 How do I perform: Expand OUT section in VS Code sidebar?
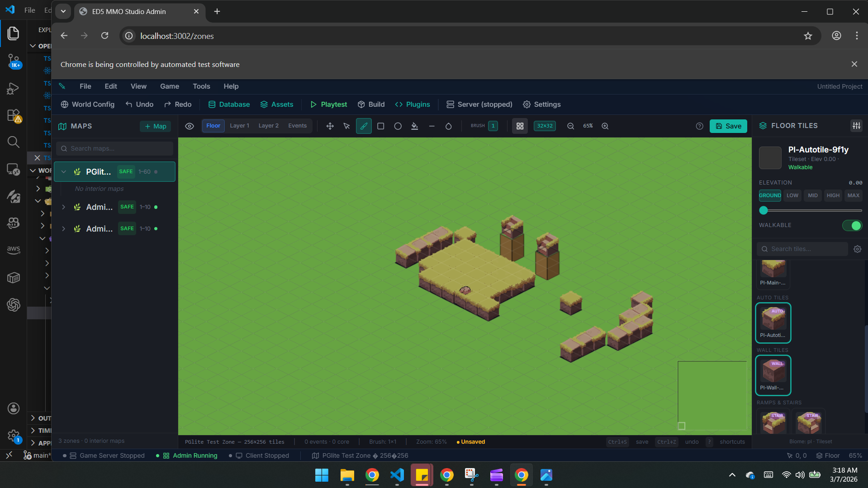point(33,418)
